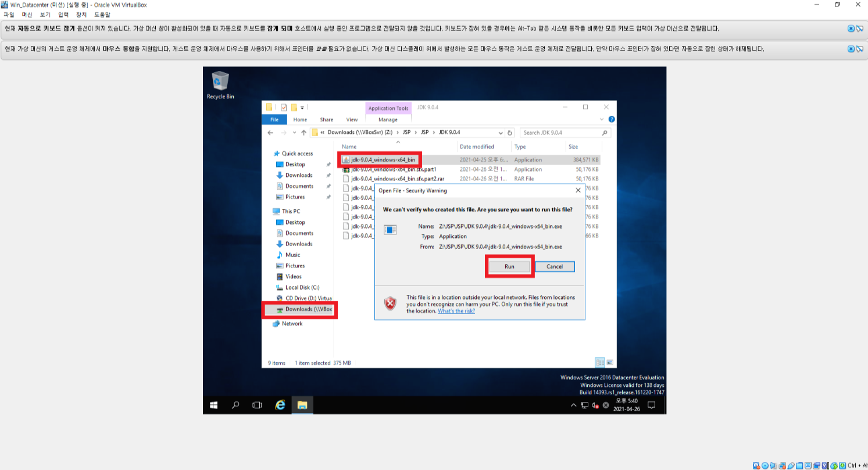
Task: Close the Open File - Security Warning dialog
Action: point(578,190)
